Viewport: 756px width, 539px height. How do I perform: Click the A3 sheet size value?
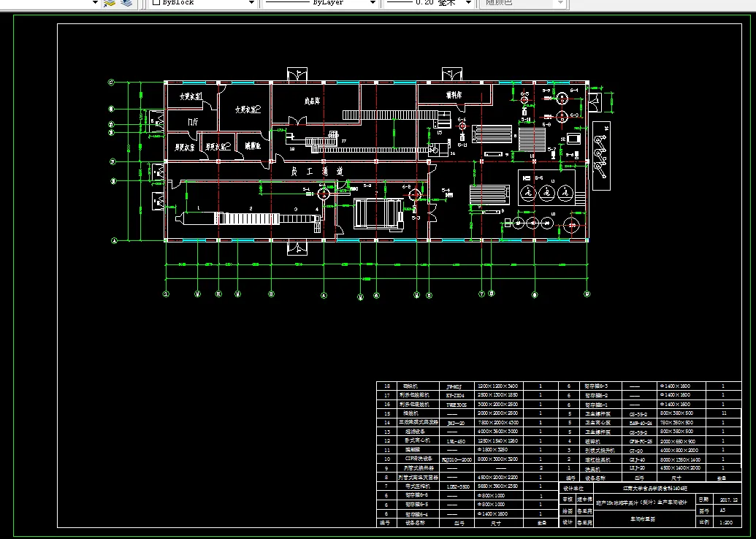[722, 511]
